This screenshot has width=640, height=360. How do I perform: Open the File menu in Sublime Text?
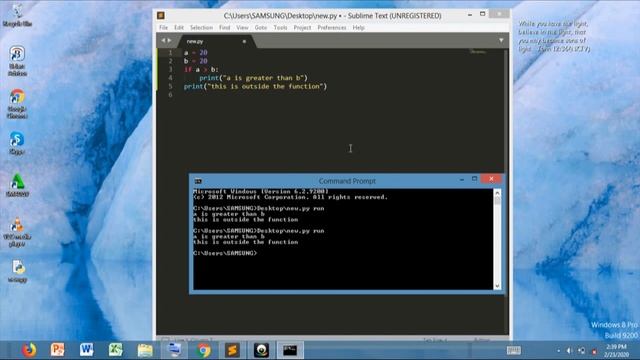[x=163, y=28]
